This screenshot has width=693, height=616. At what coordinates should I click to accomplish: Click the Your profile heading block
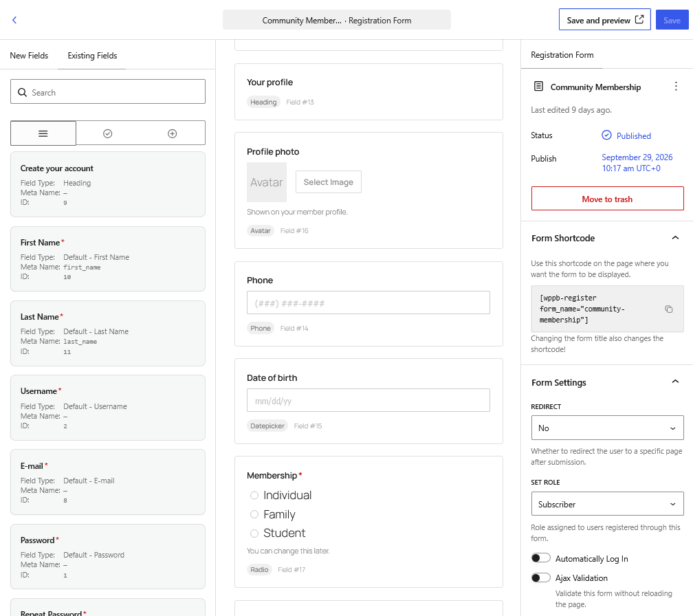(368, 92)
